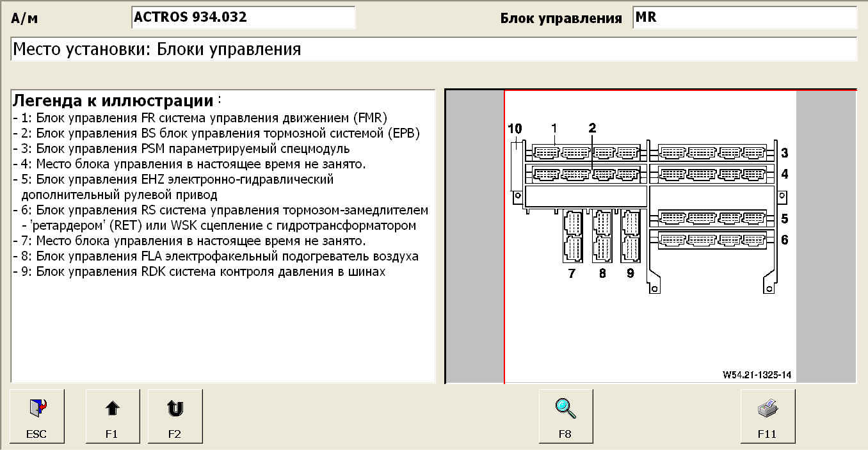This screenshot has width=868, height=450.
Task: Select legend line 2 about BS (EPB)
Action: pyautogui.click(x=217, y=133)
